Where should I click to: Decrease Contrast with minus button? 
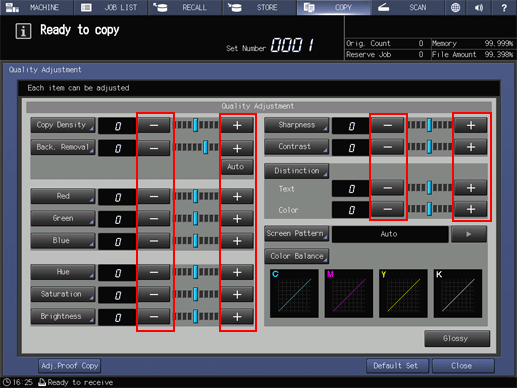coord(387,147)
